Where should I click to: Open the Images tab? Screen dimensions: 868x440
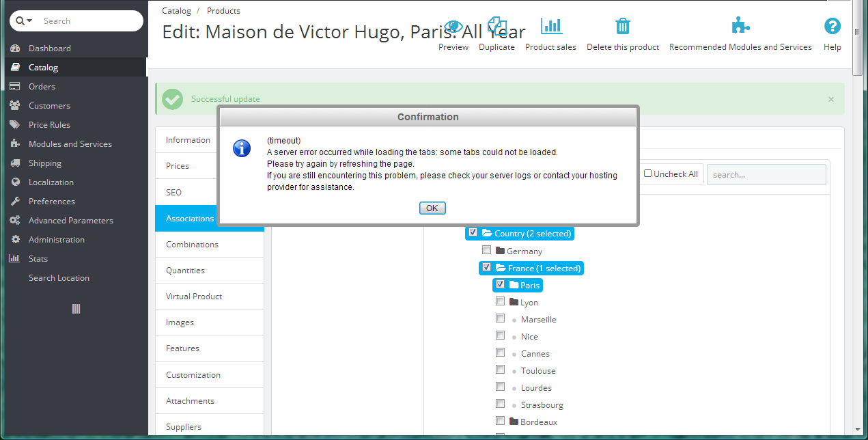210,322
